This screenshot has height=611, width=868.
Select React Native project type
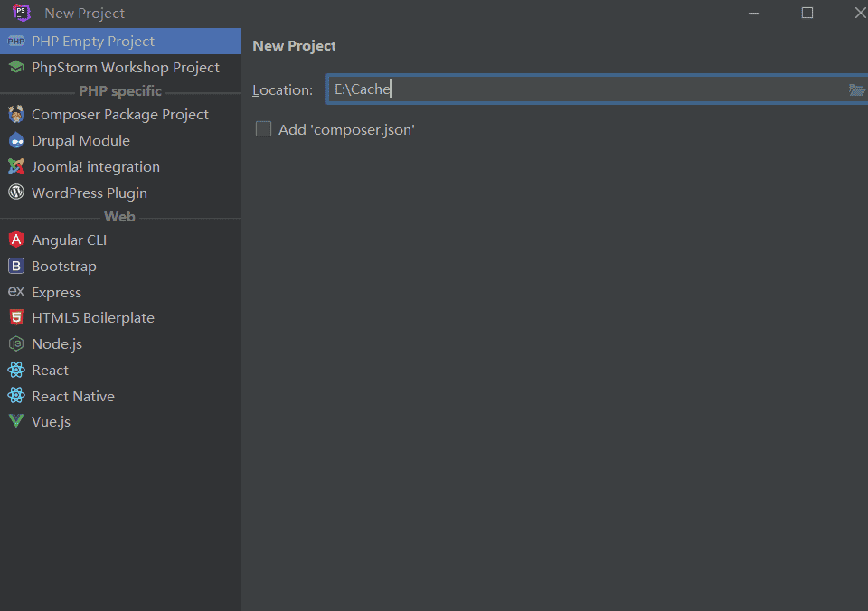click(72, 396)
